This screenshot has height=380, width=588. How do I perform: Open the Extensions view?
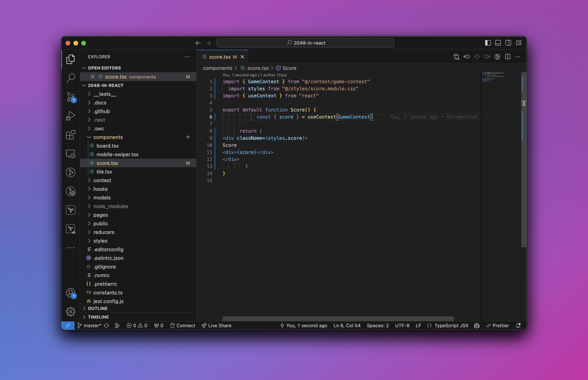pos(71,135)
